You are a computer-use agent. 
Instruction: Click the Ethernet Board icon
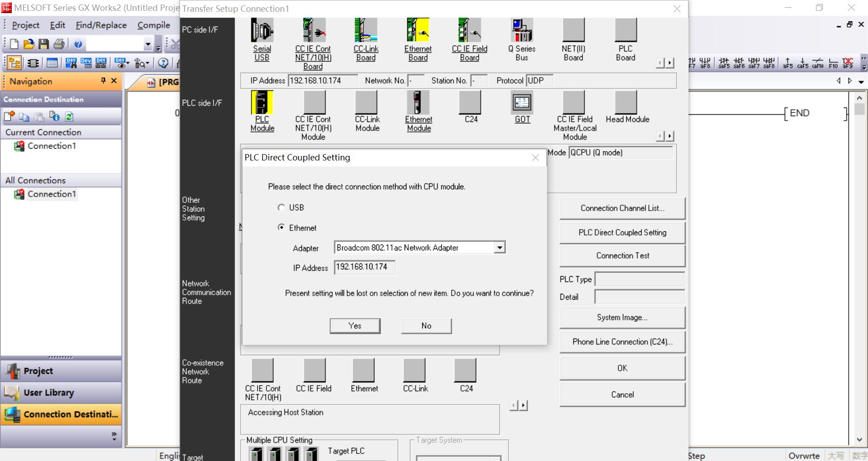(418, 31)
